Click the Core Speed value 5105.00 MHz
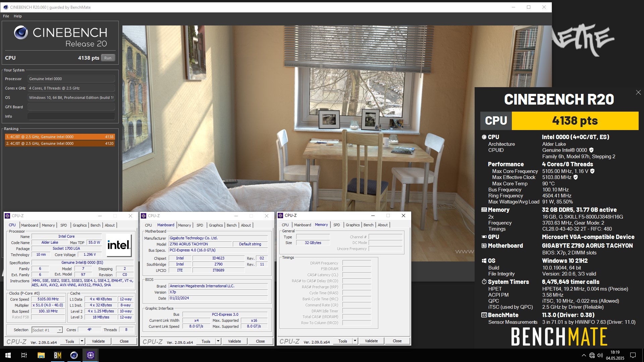This screenshot has height=362, width=644. coord(48,299)
